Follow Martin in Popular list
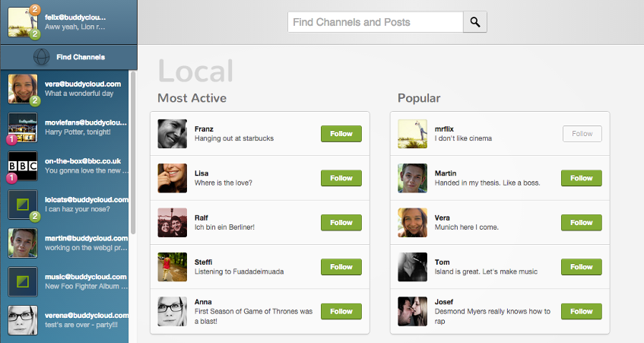The width and height of the screenshot is (644, 343). coord(582,178)
